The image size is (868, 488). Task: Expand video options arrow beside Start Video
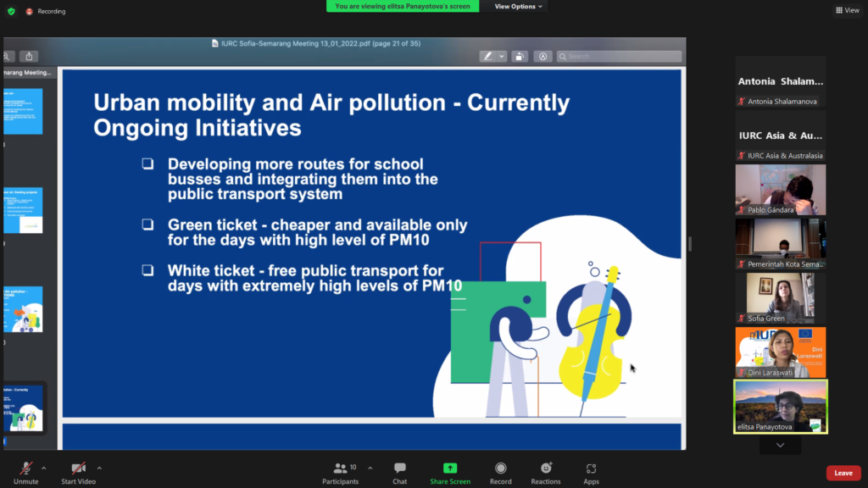(x=99, y=467)
